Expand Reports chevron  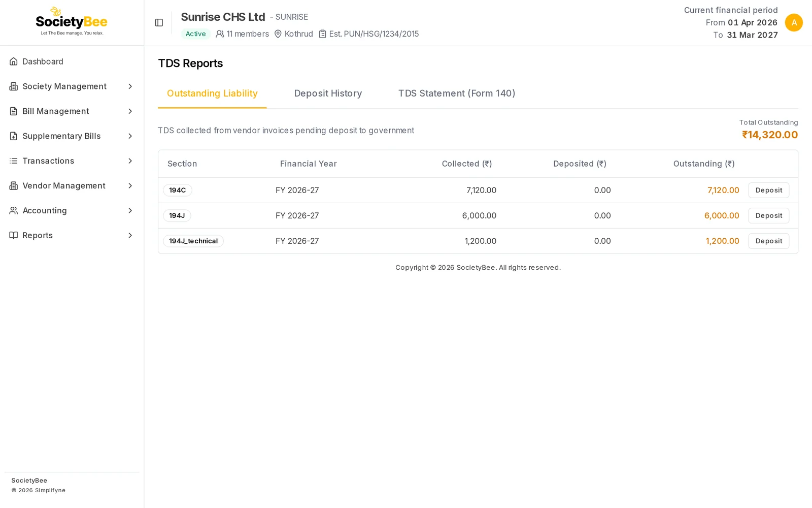[130, 235]
